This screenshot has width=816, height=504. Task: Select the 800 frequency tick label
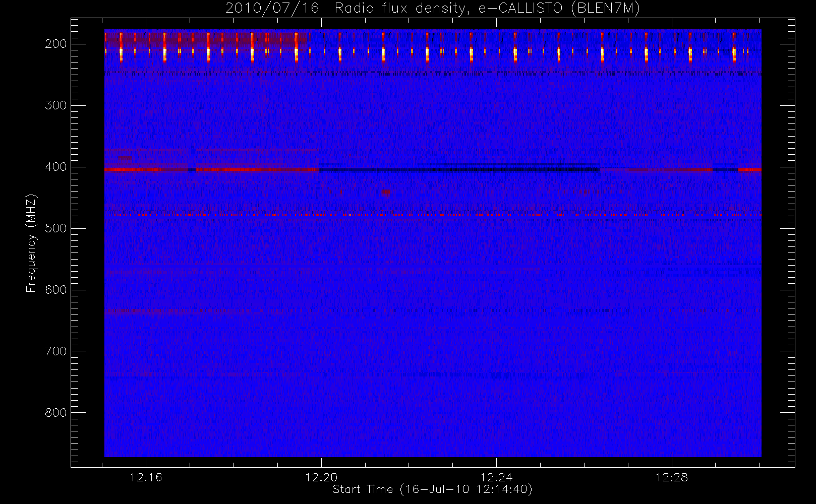[56, 413]
